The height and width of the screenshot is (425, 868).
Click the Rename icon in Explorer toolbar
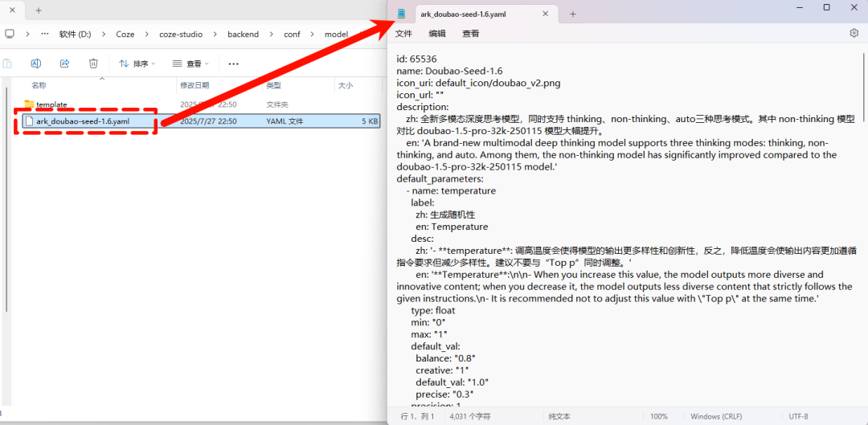35,63
